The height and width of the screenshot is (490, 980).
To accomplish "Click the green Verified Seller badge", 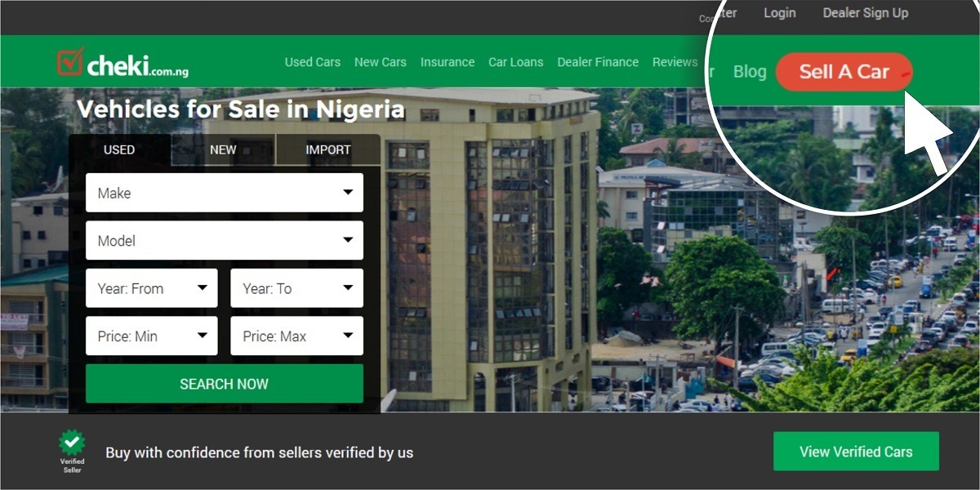I will 72,451.
